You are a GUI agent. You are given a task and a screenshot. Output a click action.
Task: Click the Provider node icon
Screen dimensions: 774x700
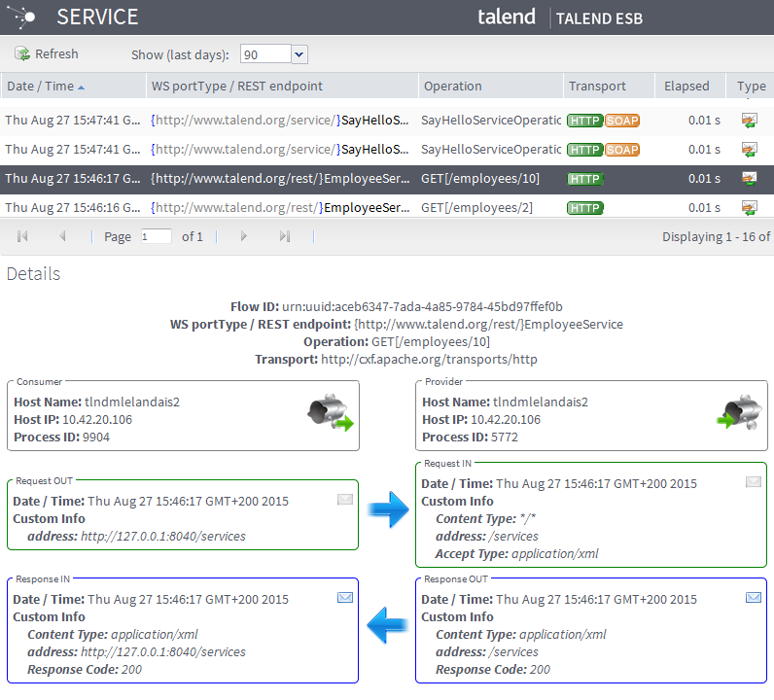pos(739,412)
